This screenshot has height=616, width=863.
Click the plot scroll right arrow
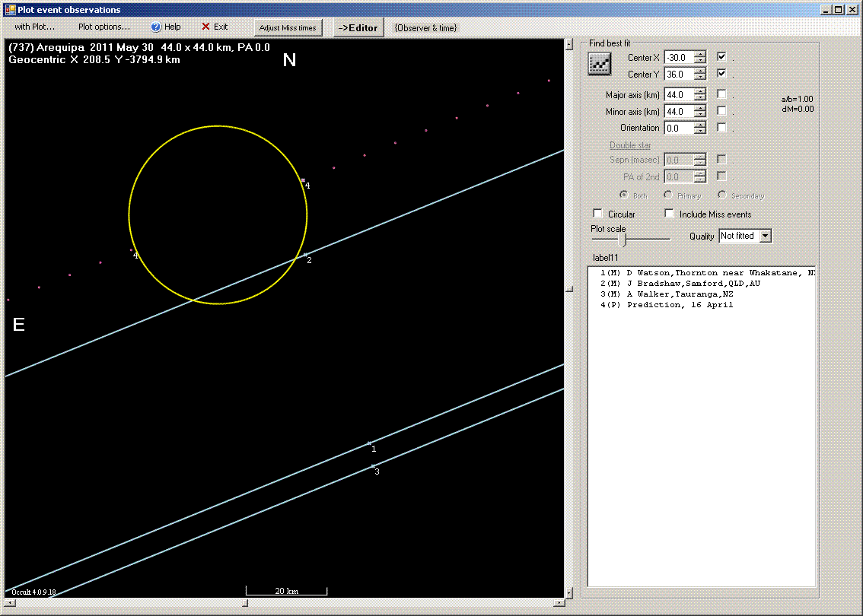(559, 603)
